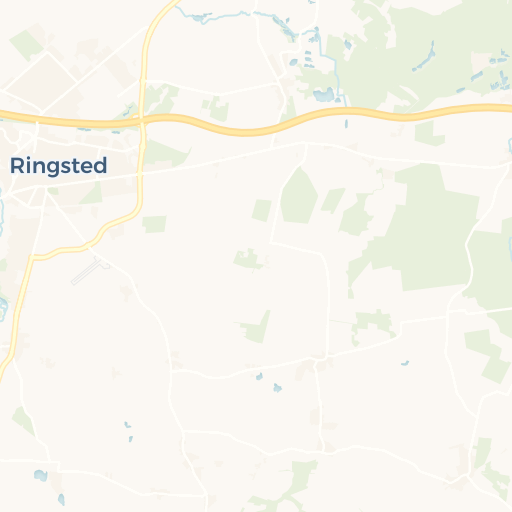Select the green park wedge just east of the ring road

(165, 154)
